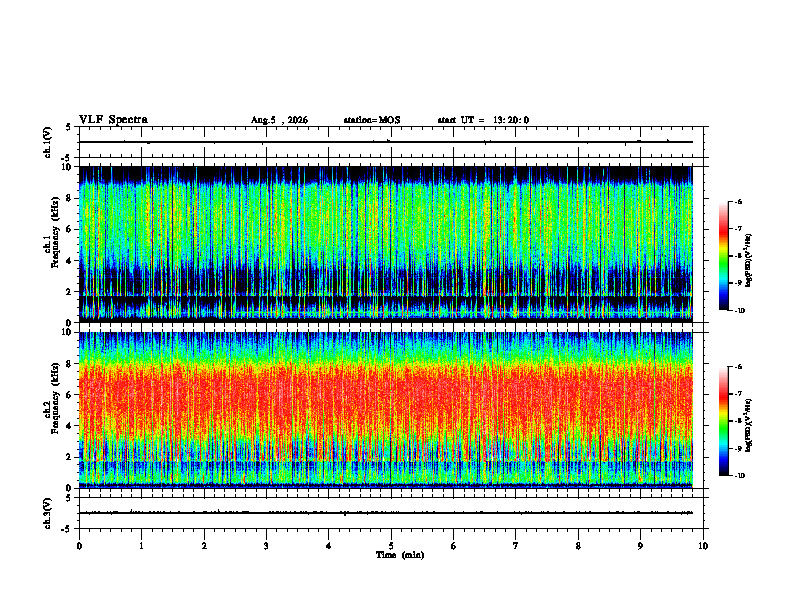
Task: Click the "4" kHz tick of ch.1 spectrogram
Action: [70, 261]
